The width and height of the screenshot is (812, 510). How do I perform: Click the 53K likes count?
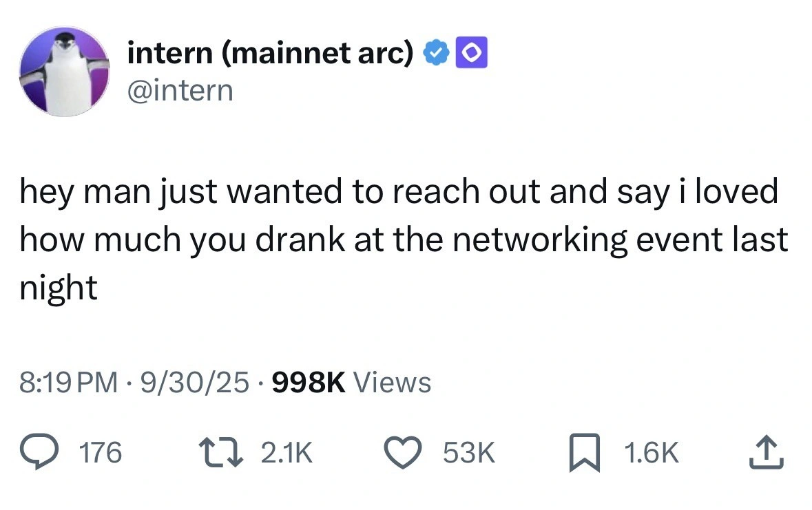tap(468, 453)
